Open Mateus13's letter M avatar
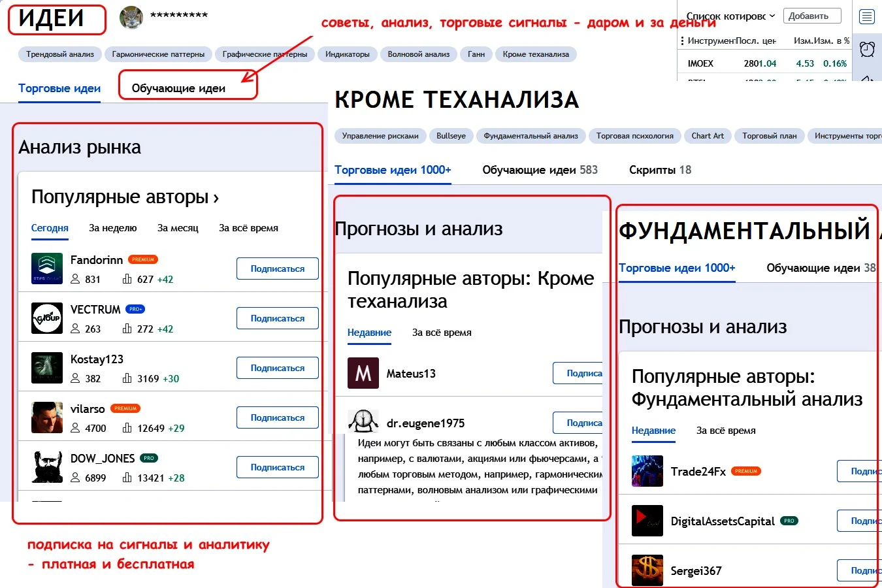 [x=363, y=373]
